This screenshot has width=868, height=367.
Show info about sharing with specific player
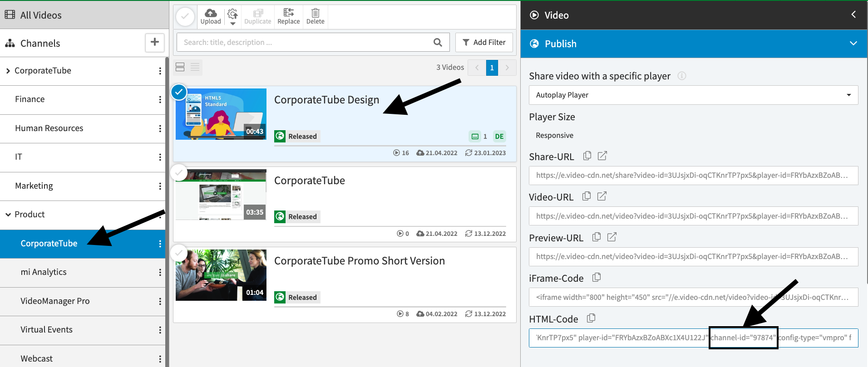point(681,76)
